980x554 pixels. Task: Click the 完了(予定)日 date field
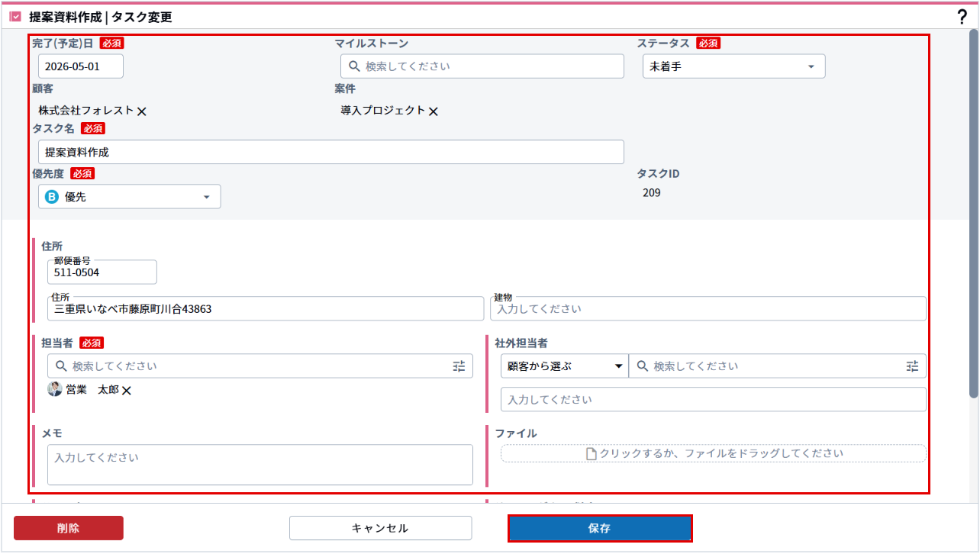click(81, 66)
